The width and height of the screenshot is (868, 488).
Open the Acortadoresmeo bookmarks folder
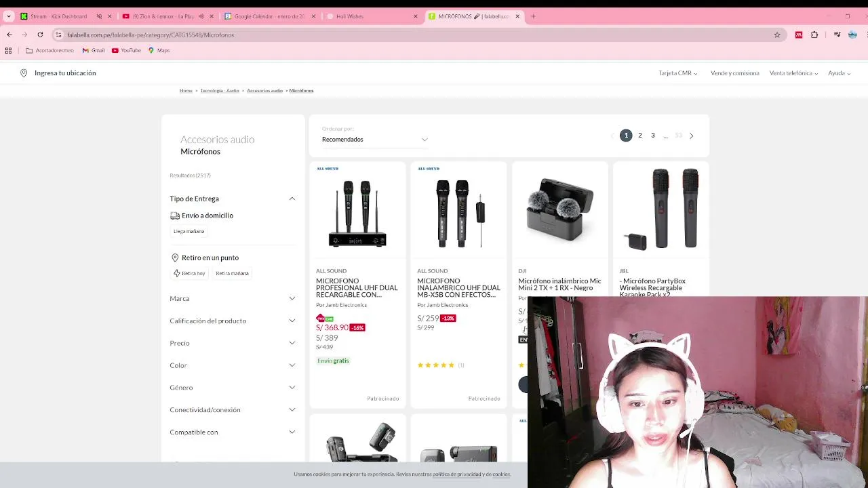click(50, 50)
